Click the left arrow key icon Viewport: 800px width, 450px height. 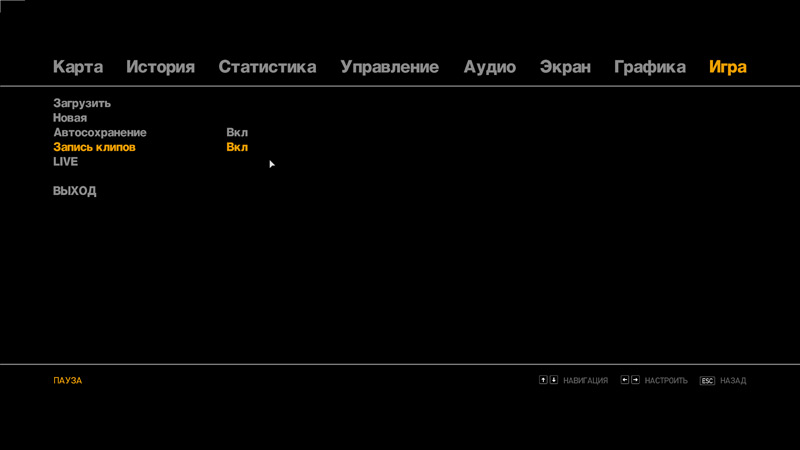point(625,380)
